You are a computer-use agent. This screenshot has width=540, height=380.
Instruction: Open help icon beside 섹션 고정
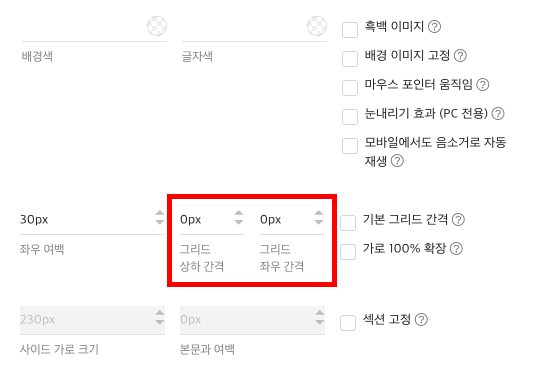421,320
